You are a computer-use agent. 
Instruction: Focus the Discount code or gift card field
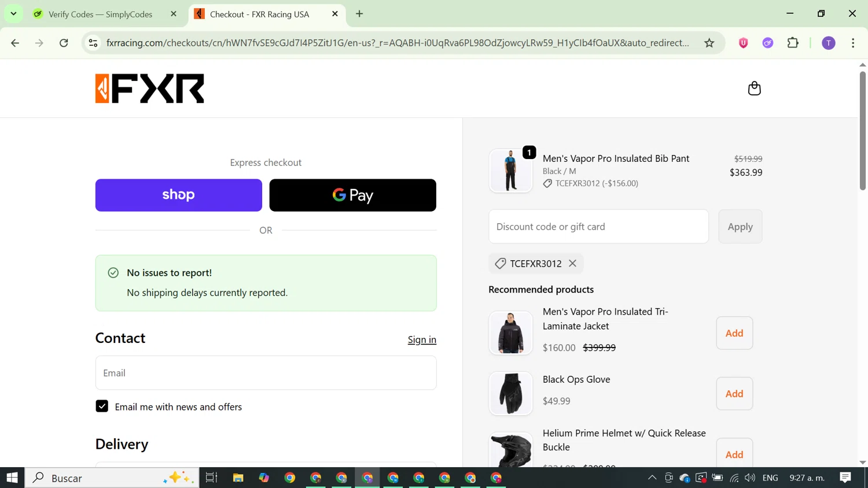pyautogui.click(x=599, y=227)
